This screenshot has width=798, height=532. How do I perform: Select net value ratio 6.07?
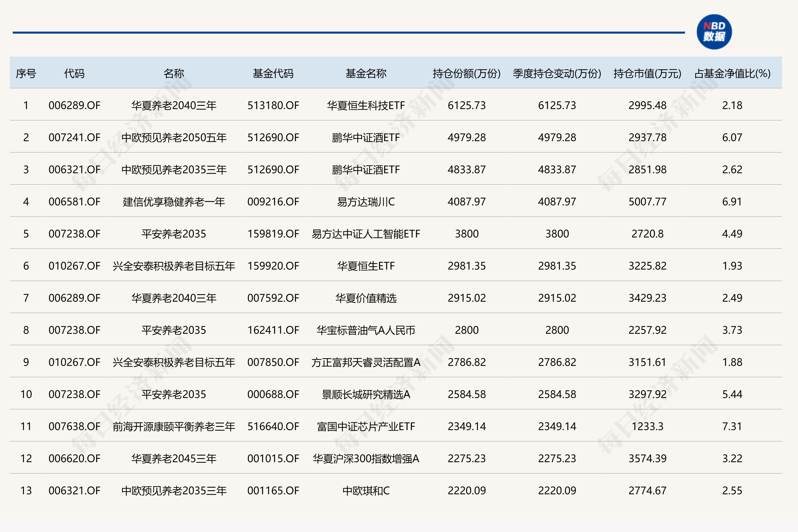732,137
